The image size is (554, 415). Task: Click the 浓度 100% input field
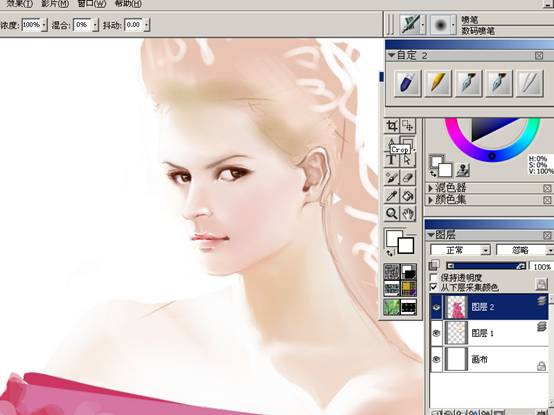[31, 25]
